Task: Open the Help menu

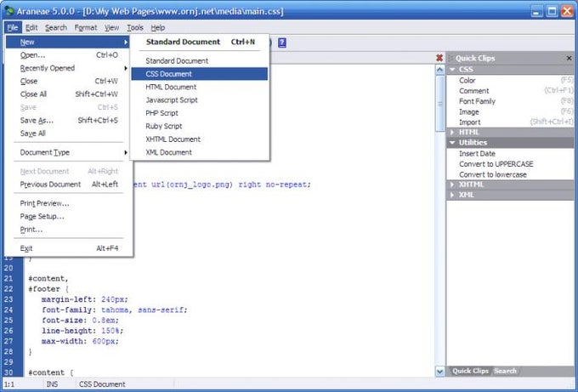Action: click(x=158, y=28)
